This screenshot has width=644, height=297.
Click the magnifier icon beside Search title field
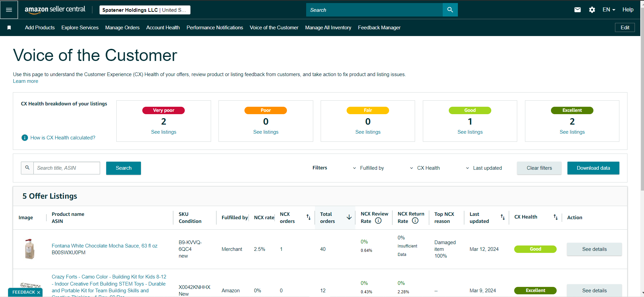coord(27,168)
